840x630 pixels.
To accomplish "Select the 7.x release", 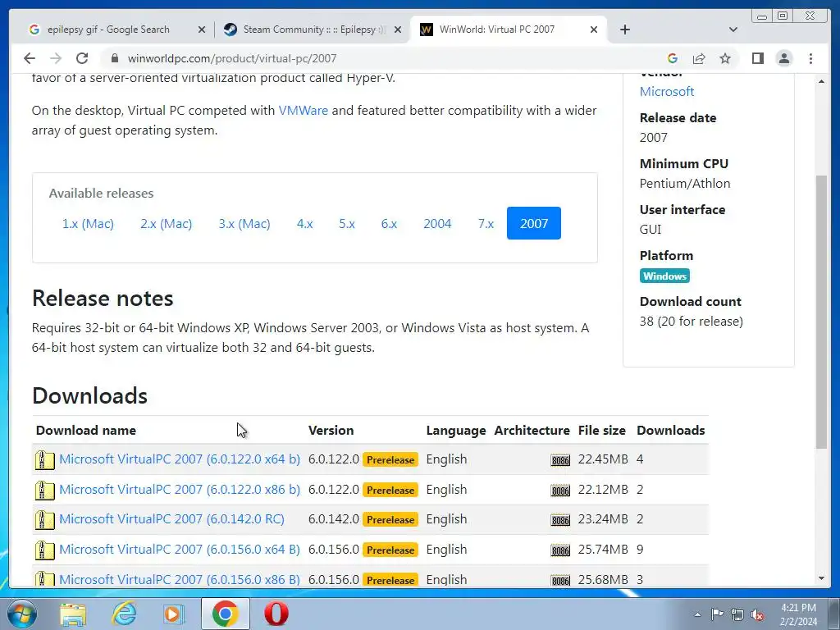I will pyautogui.click(x=486, y=223).
